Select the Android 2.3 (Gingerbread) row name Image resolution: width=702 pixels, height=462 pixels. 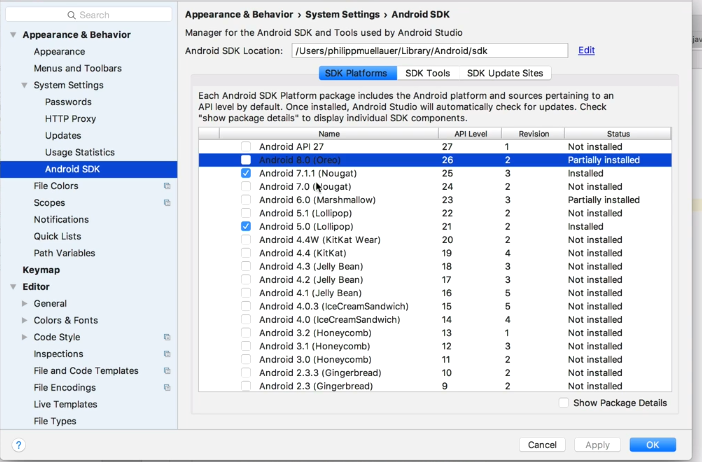(316, 386)
